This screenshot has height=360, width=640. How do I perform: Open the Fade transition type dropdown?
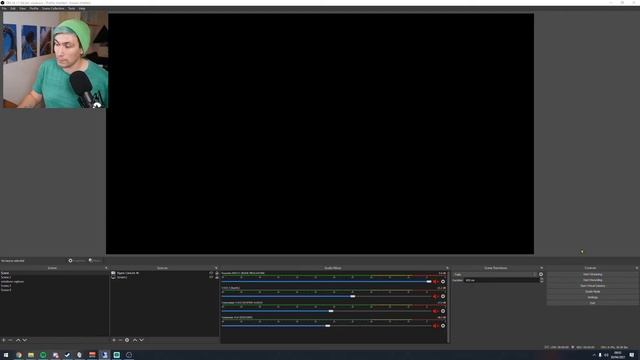[x=495, y=274]
